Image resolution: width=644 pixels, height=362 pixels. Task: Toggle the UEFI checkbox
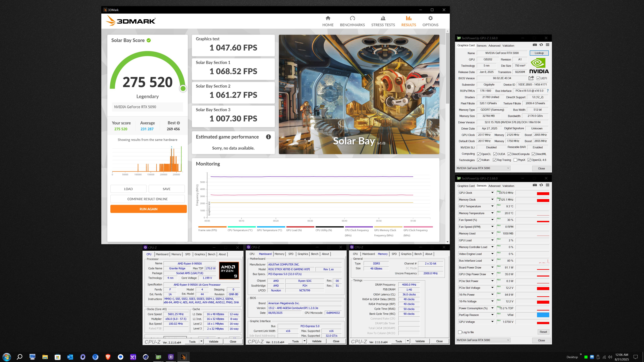tap(538, 78)
